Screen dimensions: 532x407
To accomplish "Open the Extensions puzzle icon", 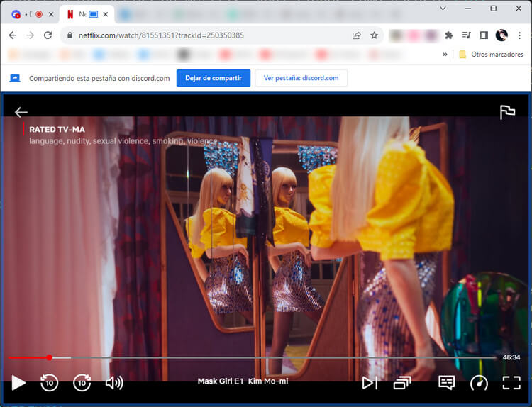I will point(448,35).
